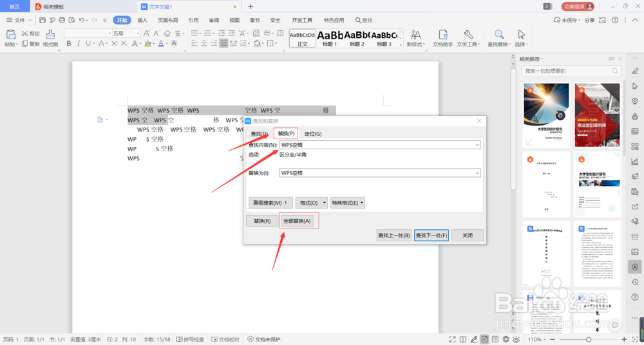
Task: Toggle Strikethrough formatting
Action: pyautogui.click(x=100, y=44)
